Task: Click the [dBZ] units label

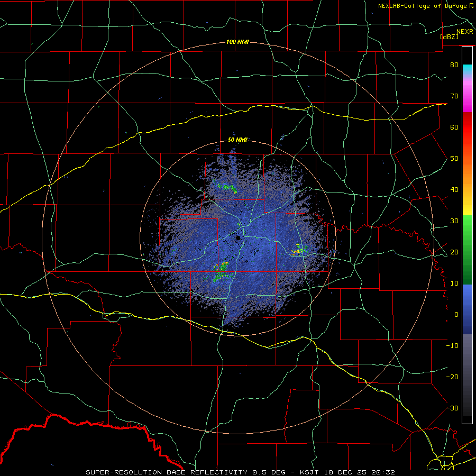Action: pos(449,36)
